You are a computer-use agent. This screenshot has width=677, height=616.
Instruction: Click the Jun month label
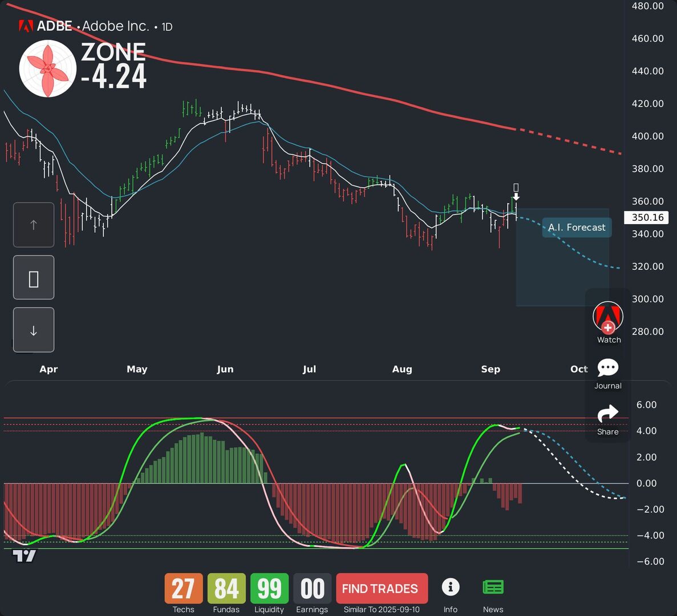coord(225,369)
